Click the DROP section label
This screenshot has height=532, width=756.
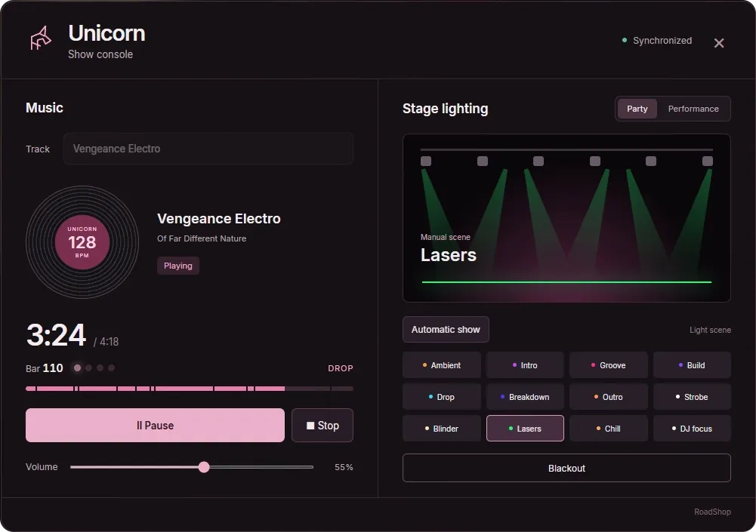tap(341, 368)
